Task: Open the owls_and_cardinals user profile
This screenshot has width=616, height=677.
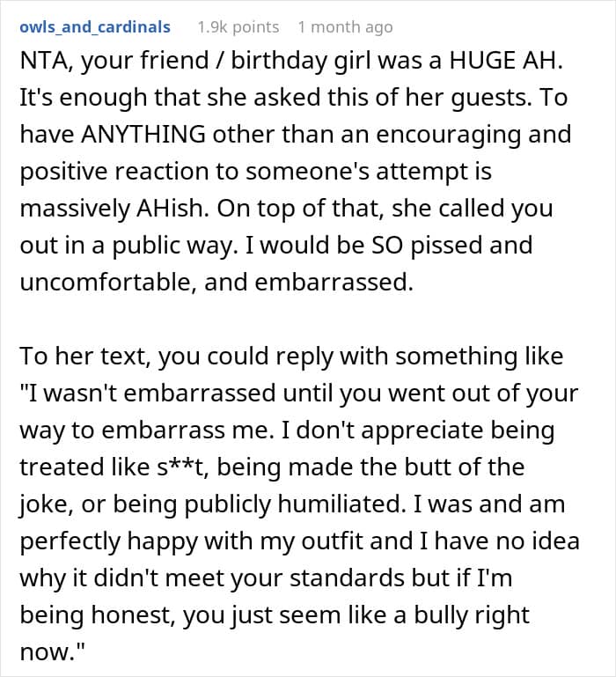Action: 95,27
